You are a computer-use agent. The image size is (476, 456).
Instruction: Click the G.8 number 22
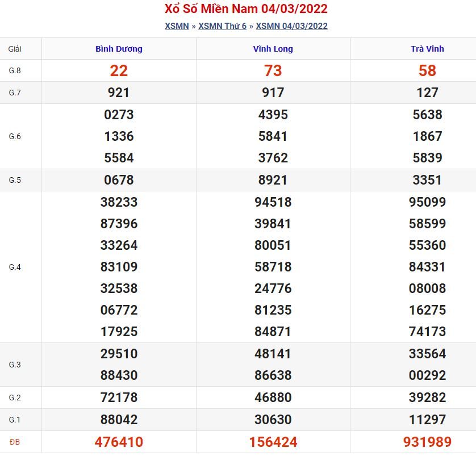pyautogui.click(x=119, y=70)
